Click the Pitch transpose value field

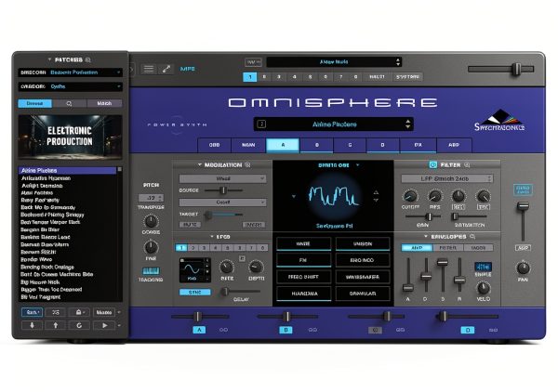(151, 198)
